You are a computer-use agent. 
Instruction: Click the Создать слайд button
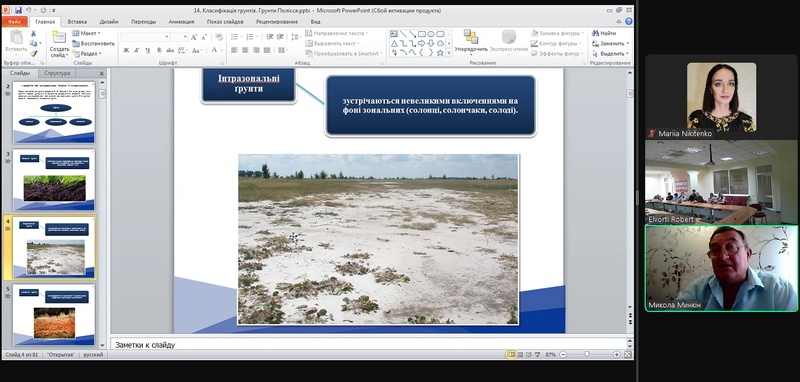(x=59, y=44)
